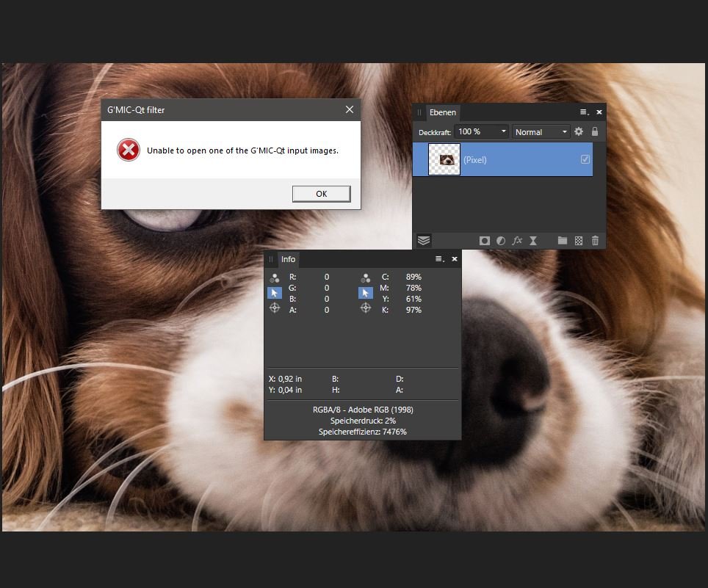The image size is (708, 588).
Task: Click CMYK color model icon in Info
Action: pyautogui.click(x=366, y=277)
